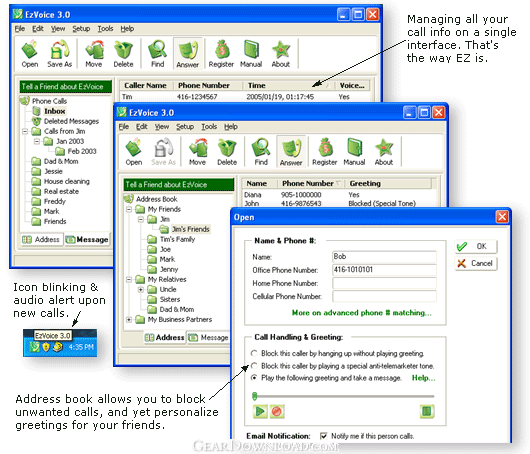
Task: Select 'Block this caller by hanging up' option
Action: coord(254,353)
